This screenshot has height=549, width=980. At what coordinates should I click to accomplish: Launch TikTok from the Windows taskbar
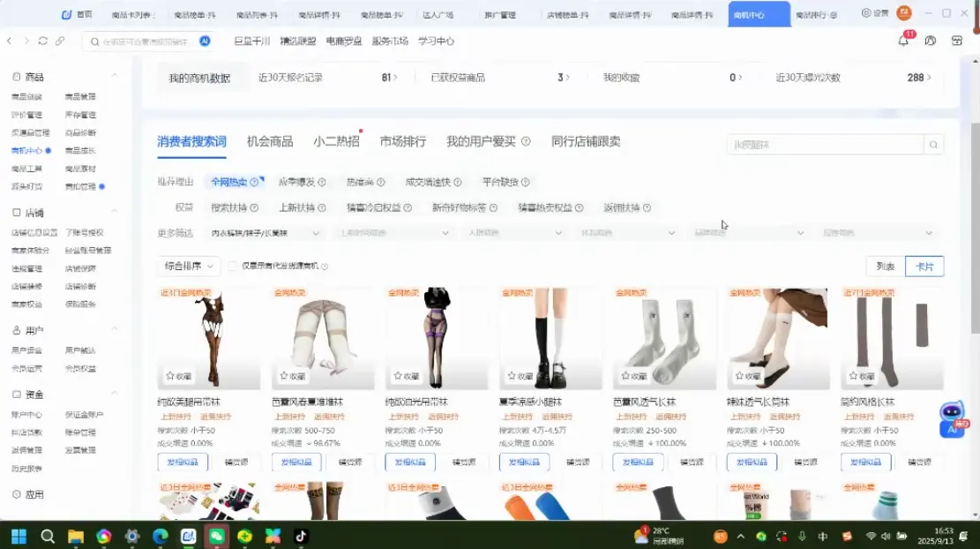(x=300, y=536)
